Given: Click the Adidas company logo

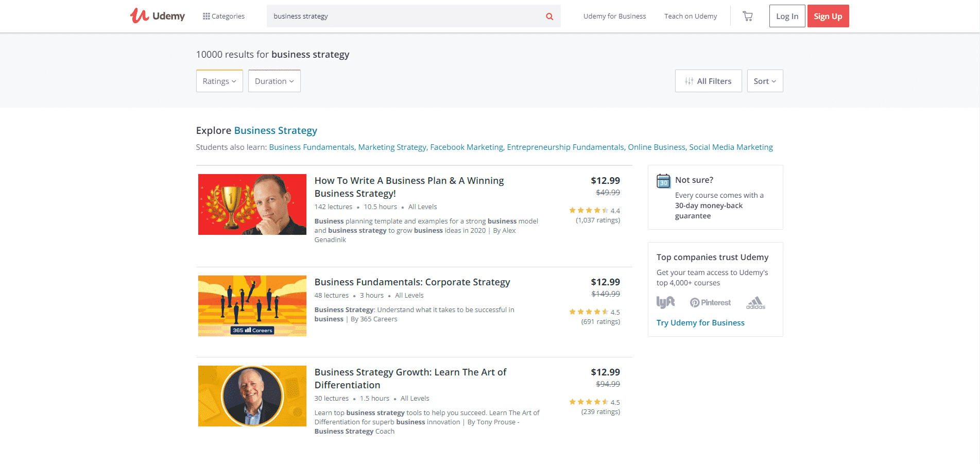Looking at the screenshot, I should pyautogui.click(x=755, y=303).
